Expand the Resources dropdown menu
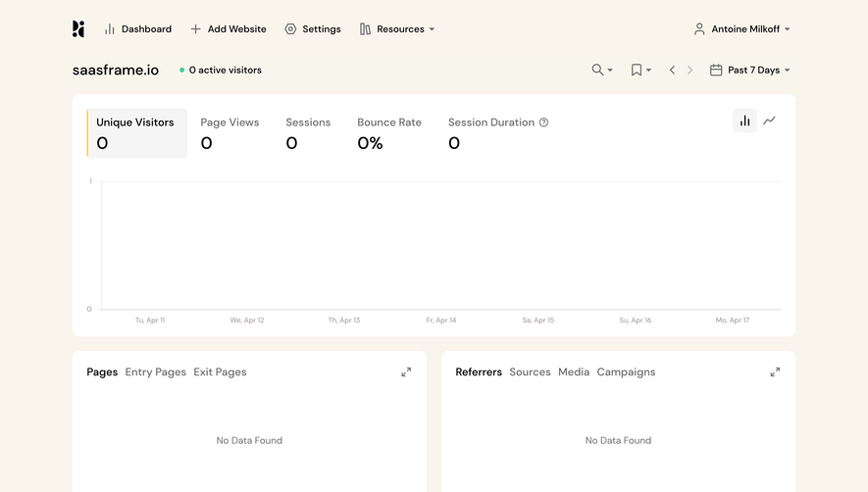Image resolution: width=868 pixels, height=492 pixels. click(x=397, y=28)
